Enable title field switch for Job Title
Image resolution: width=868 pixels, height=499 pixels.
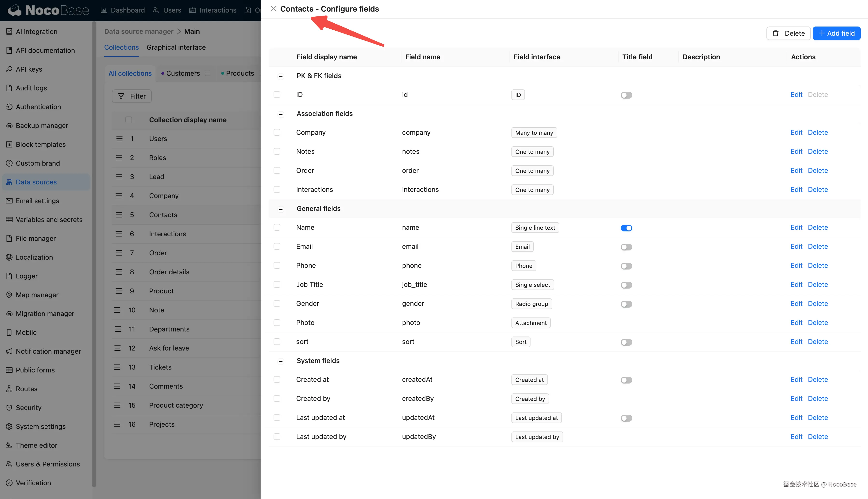pyautogui.click(x=626, y=285)
